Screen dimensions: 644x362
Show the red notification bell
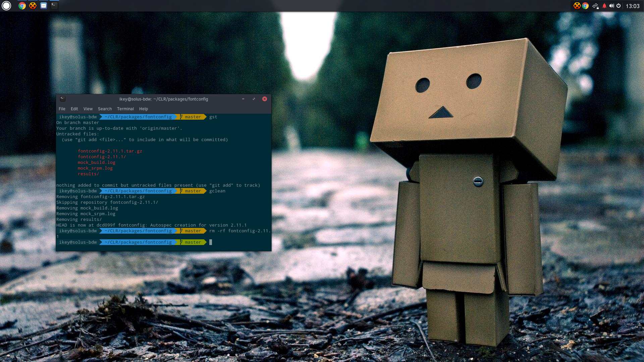pyautogui.click(x=604, y=6)
